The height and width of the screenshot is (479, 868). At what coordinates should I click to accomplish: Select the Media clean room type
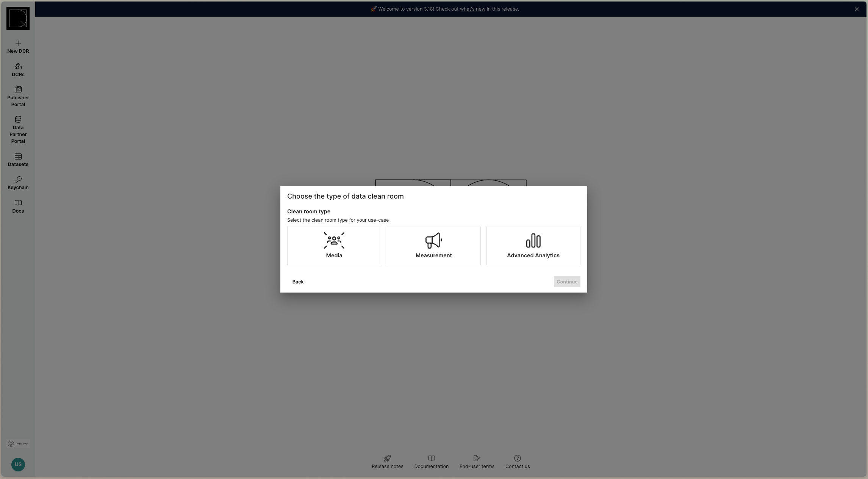click(x=334, y=246)
